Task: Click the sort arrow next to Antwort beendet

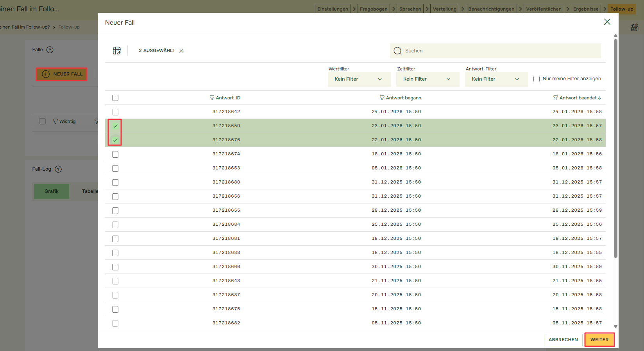Action: pos(599,98)
